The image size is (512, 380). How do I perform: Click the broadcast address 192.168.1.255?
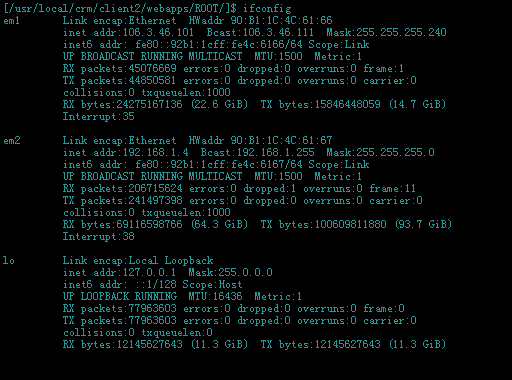pos(275,152)
